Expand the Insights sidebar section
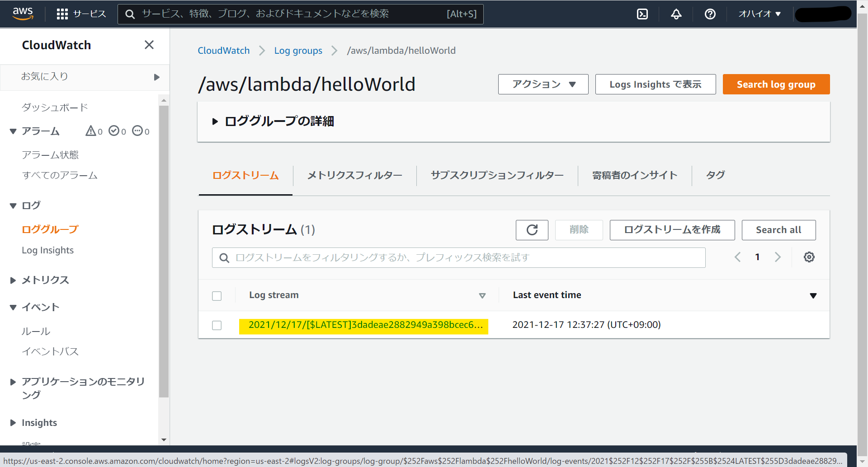Screen dimensions: 868x467 [x=13, y=423]
